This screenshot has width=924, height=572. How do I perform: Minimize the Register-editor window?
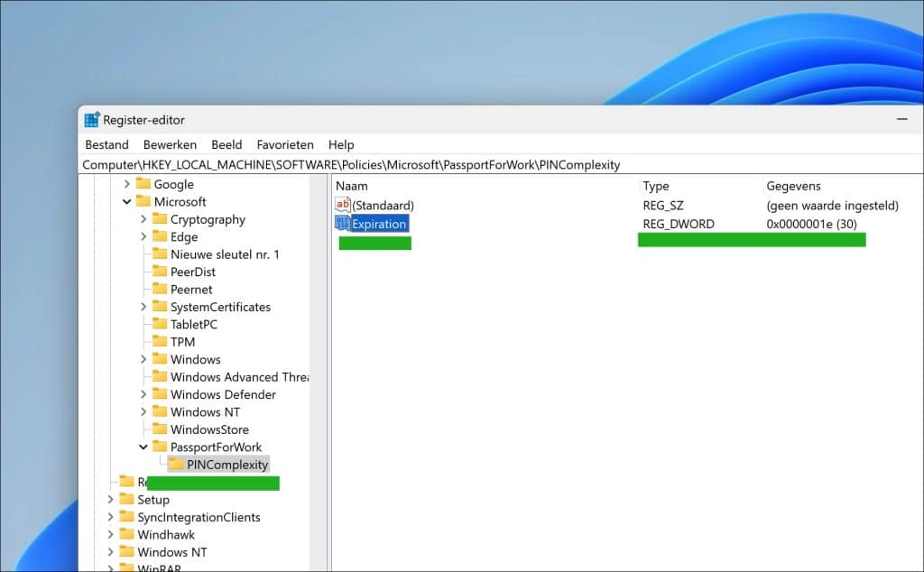coord(901,120)
